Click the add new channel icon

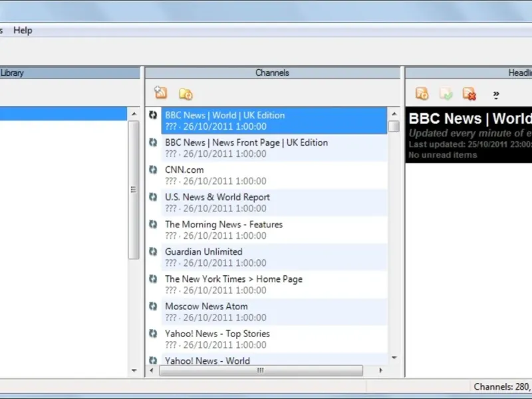click(x=160, y=93)
